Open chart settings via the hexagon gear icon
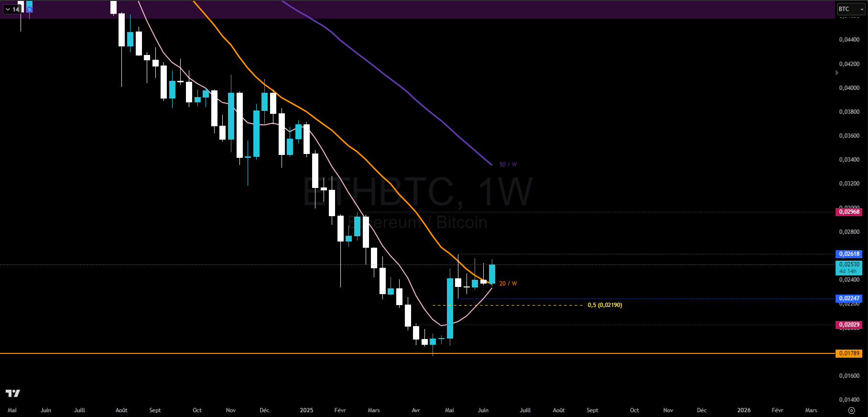The width and height of the screenshot is (868, 417). (x=851, y=410)
